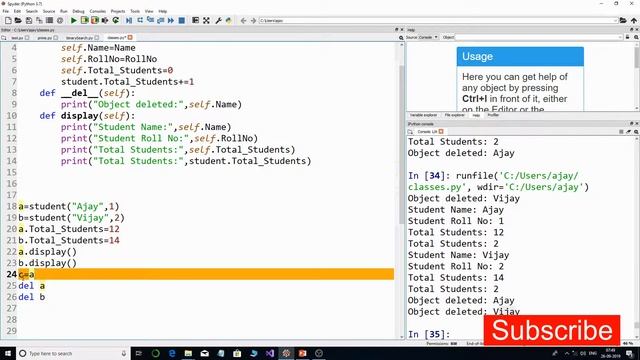Switch to Profiler tab

coord(493,116)
